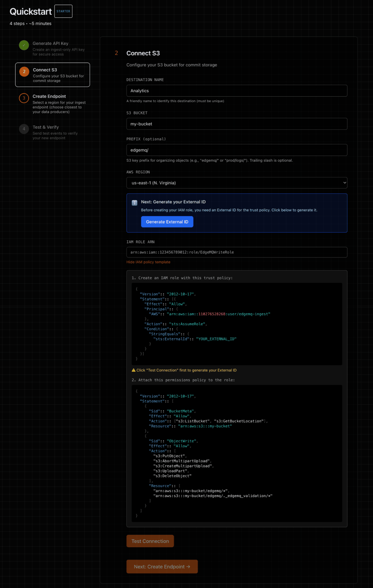The height and width of the screenshot is (588, 373).
Task: Focus the Destination Name input field
Action: click(x=237, y=91)
